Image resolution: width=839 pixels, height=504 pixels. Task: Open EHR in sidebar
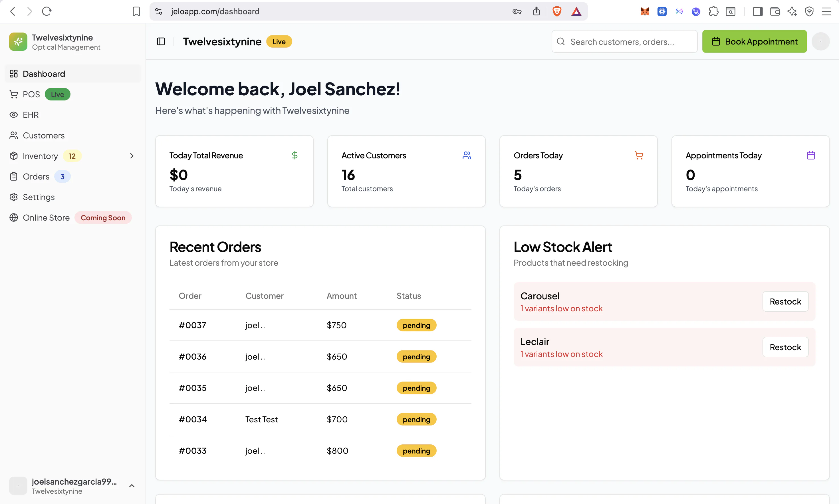73,115
